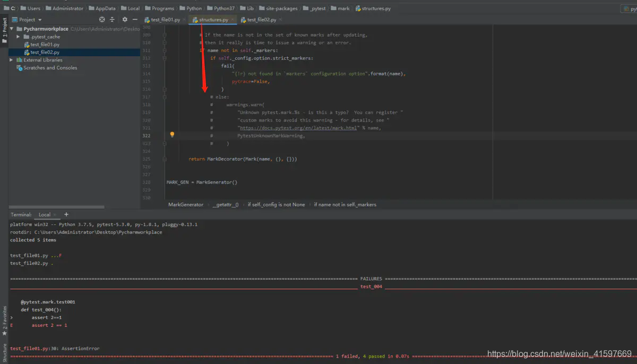Hide the Project panel with minus icon
637x364 pixels.
tap(135, 20)
